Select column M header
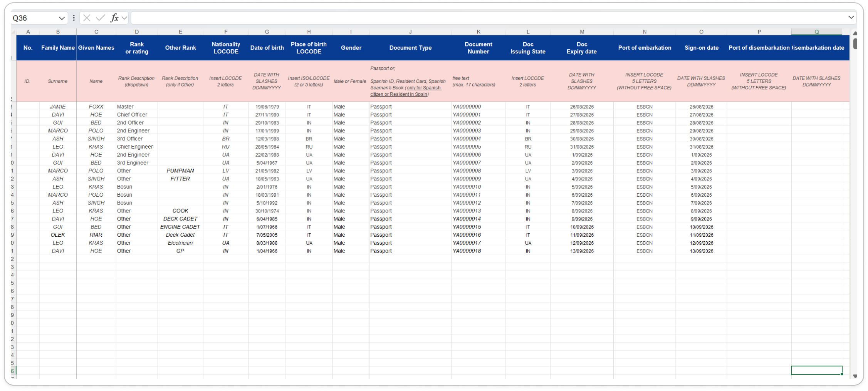This screenshot has width=868, height=391. 582,32
